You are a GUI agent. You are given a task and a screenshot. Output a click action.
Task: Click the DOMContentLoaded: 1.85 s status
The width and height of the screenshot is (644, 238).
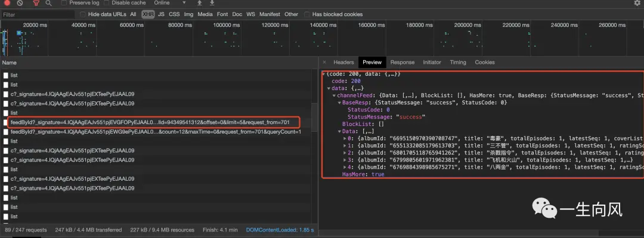tap(280, 230)
